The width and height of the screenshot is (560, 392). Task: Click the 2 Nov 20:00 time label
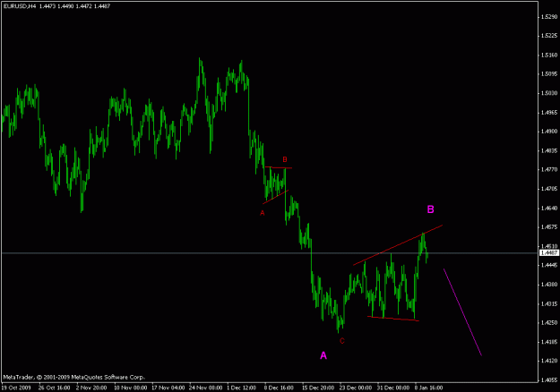tap(91, 388)
